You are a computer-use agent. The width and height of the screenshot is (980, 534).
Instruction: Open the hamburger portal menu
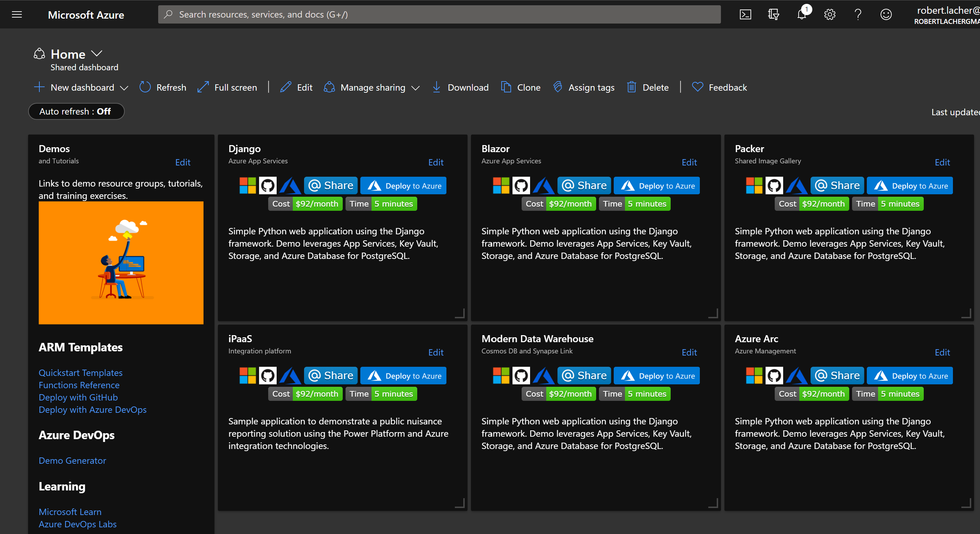[17, 14]
